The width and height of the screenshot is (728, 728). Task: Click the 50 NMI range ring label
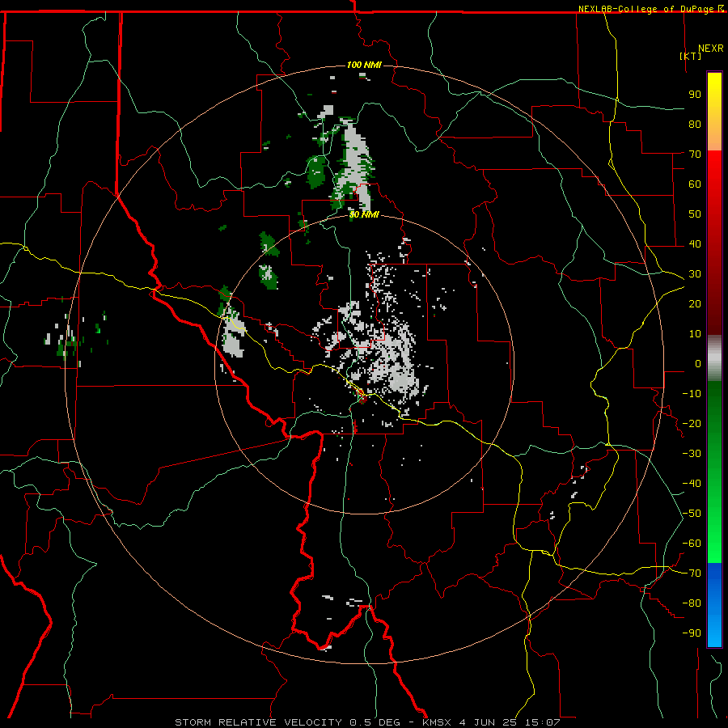pos(364,214)
